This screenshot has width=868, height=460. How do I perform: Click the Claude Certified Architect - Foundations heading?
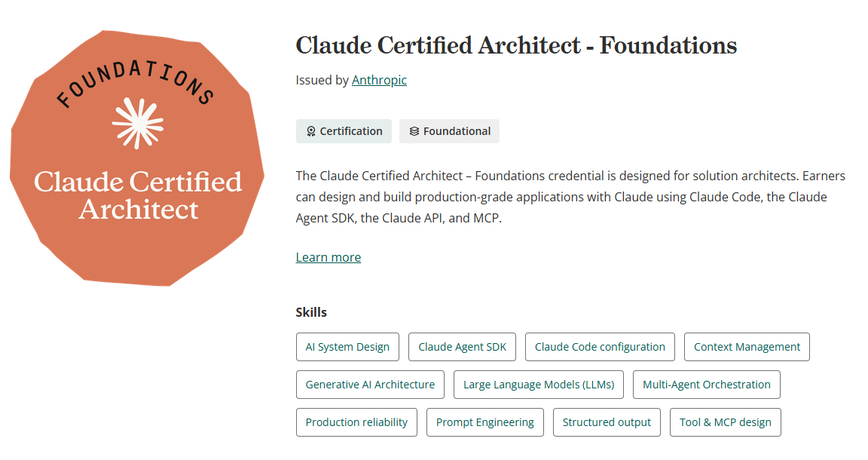tap(516, 45)
